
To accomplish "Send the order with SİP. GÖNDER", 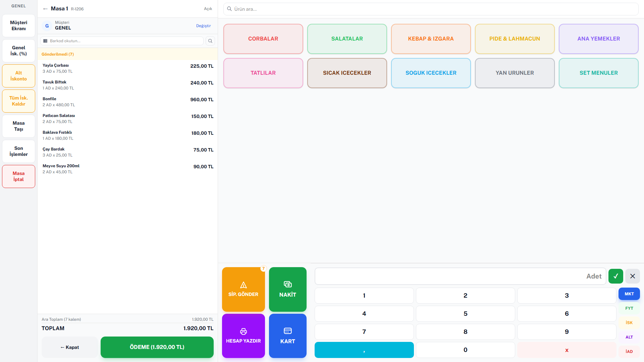I will pyautogui.click(x=244, y=289).
